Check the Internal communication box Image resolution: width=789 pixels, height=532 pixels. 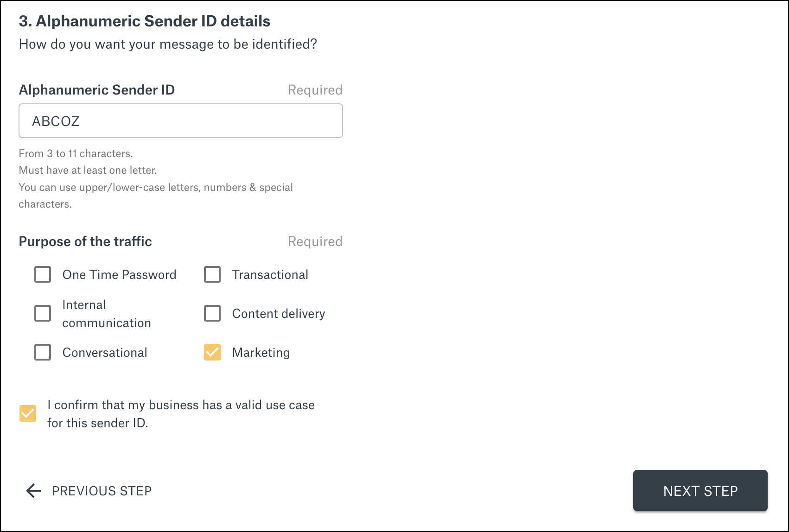[x=43, y=313]
